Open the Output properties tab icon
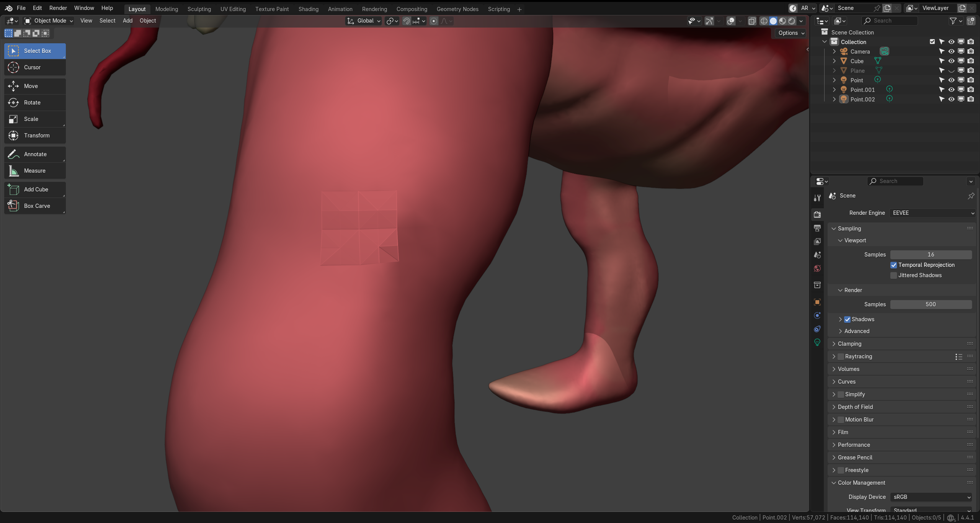 point(817,228)
